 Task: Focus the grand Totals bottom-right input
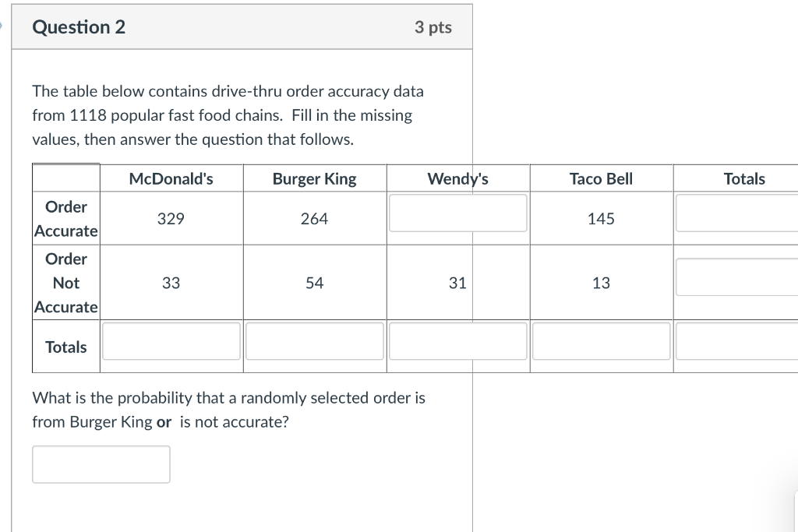pos(737,341)
